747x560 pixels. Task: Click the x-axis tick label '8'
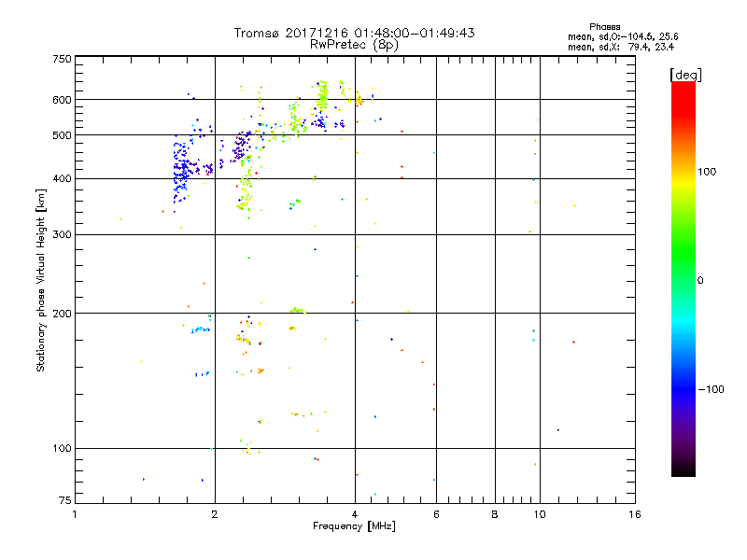point(495,514)
